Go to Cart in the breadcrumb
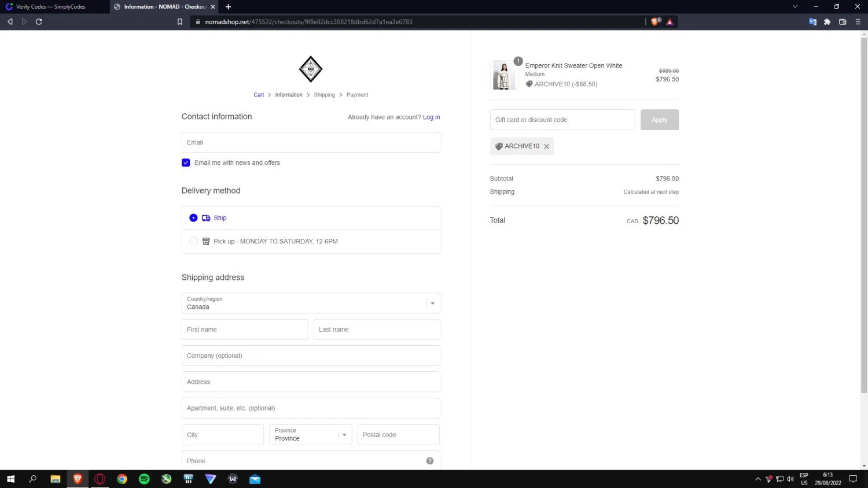Viewport: 868px width, 488px height. coord(259,95)
